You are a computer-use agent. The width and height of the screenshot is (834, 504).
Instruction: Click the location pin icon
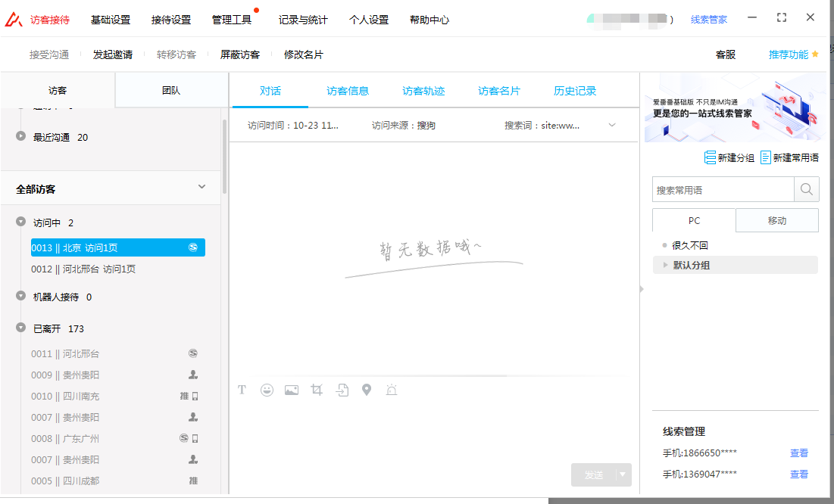click(x=367, y=390)
